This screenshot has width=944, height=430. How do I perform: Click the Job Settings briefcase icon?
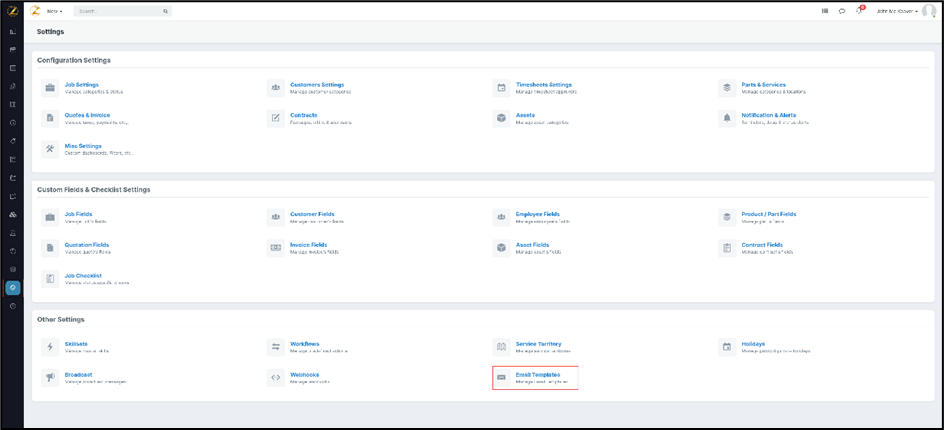[x=50, y=88]
